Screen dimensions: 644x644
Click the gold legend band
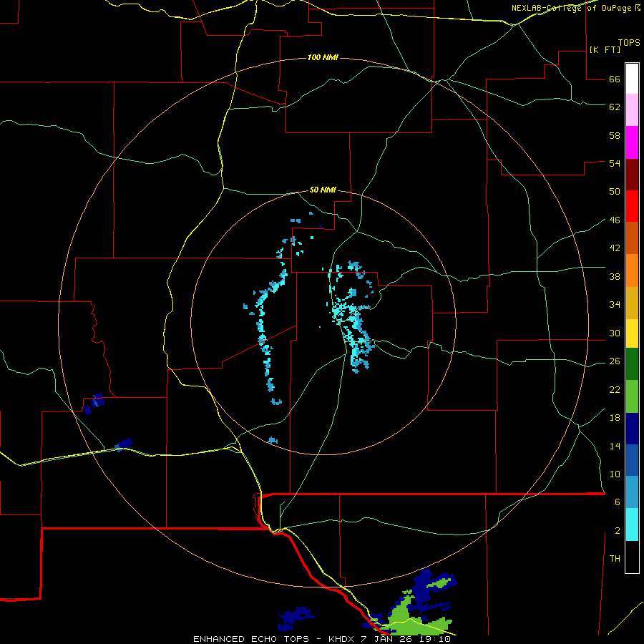632,303
